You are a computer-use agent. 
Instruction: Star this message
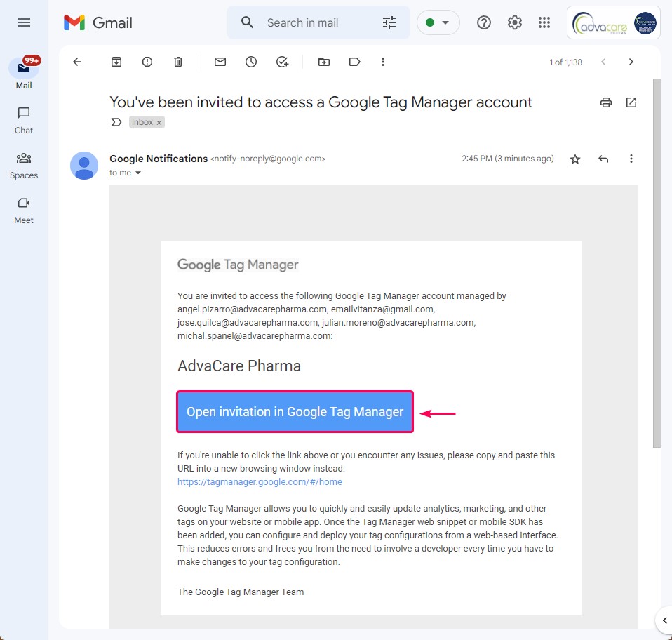(x=575, y=159)
